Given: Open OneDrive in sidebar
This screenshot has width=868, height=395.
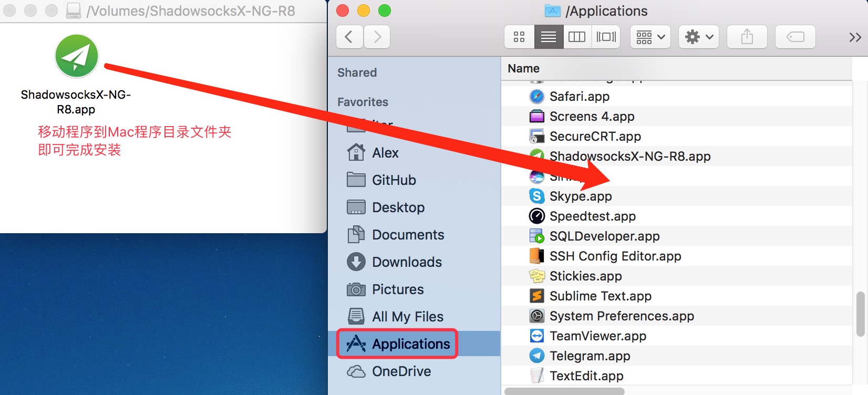Looking at the screenshot, I should 389,371.
